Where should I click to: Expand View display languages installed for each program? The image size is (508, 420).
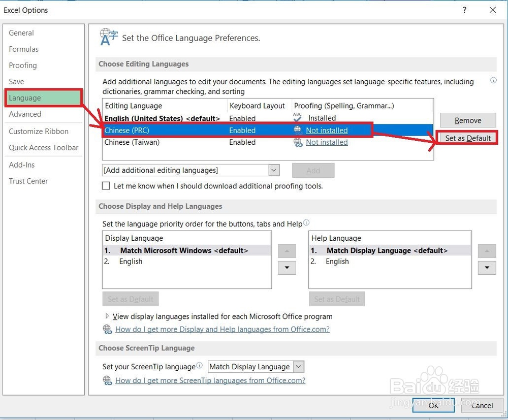coord(107,316)
